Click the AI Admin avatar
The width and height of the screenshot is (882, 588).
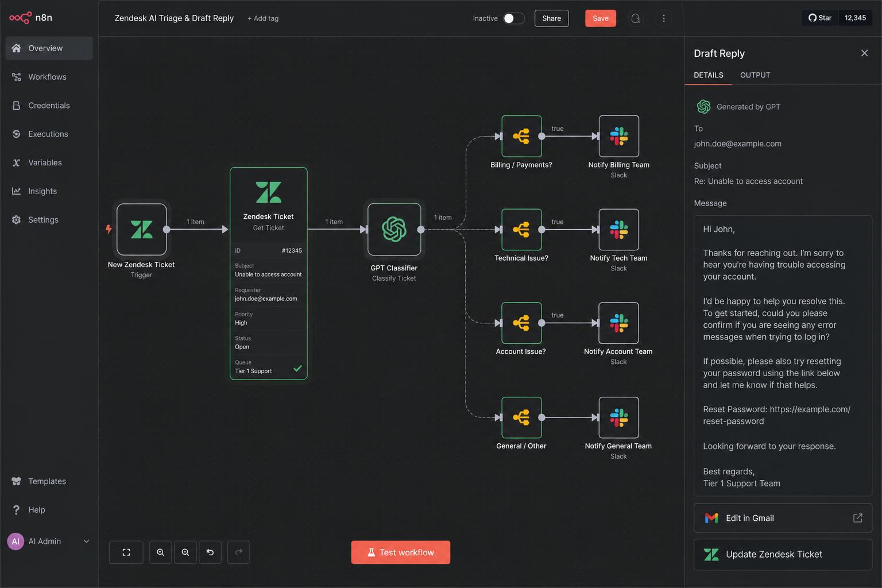click(16, 541)
